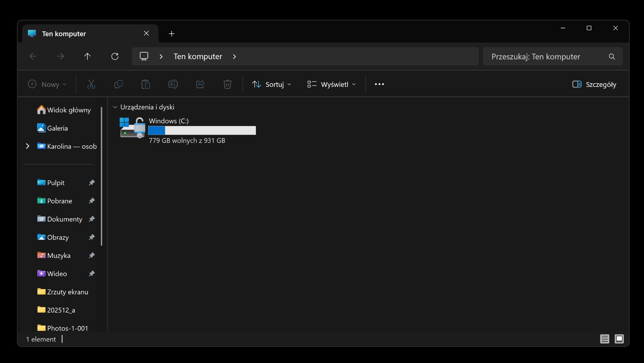This screenshot has width=644, height=363.
Task: Expand the Karolina OneDrive tree item
Action: tap(28, 146)
